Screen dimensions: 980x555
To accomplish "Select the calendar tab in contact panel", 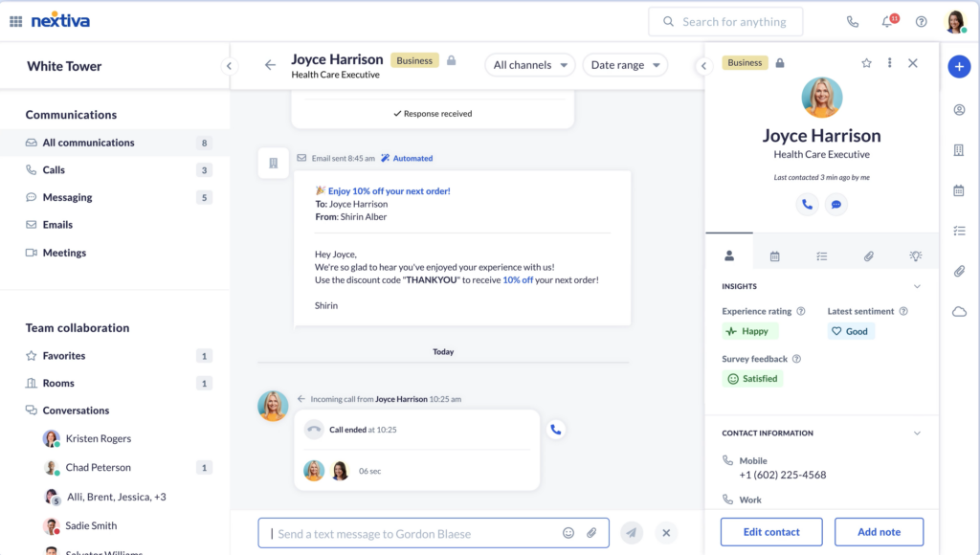I will click(774, 256).
